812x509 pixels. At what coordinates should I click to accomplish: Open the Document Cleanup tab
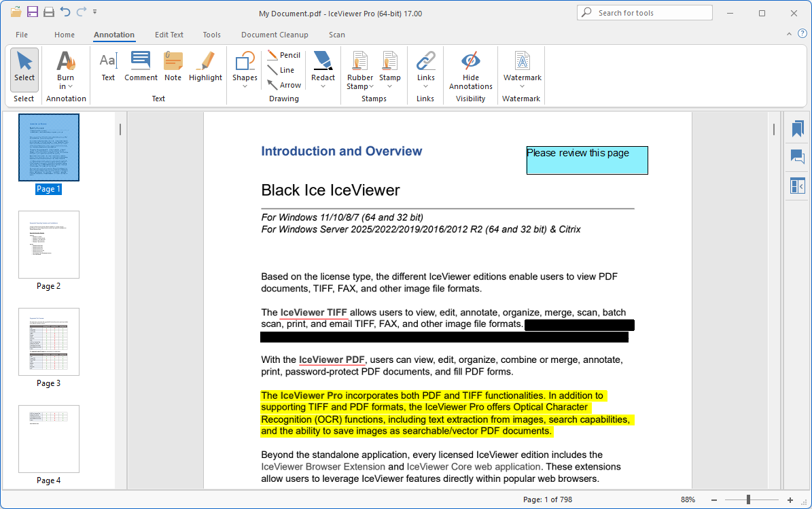[x=275, y=35]
